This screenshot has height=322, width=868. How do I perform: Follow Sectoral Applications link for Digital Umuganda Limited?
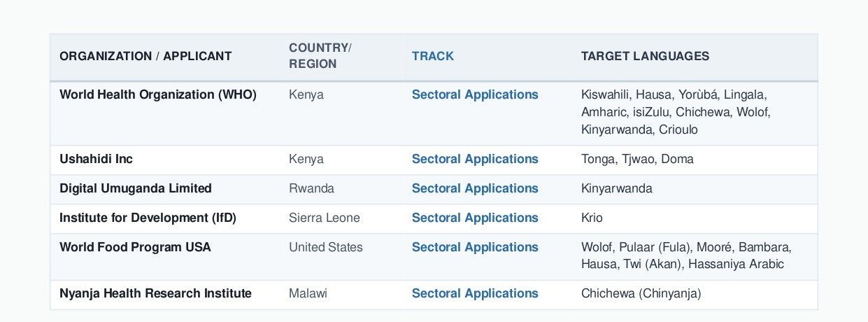click(x=475, y=188)
